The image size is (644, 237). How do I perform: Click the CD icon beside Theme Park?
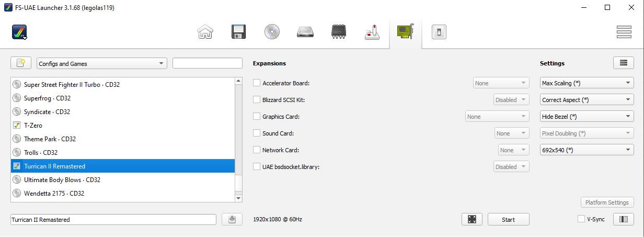click(17, 139)
